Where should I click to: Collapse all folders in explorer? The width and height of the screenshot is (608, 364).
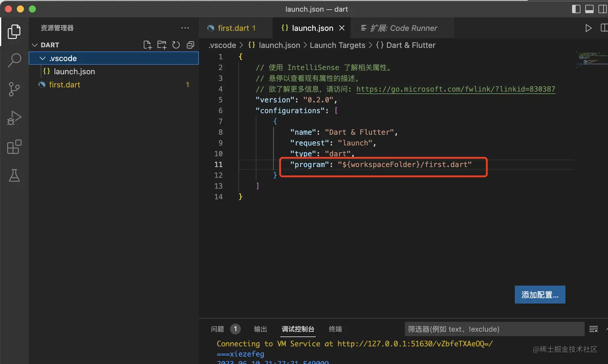(191, 45)
